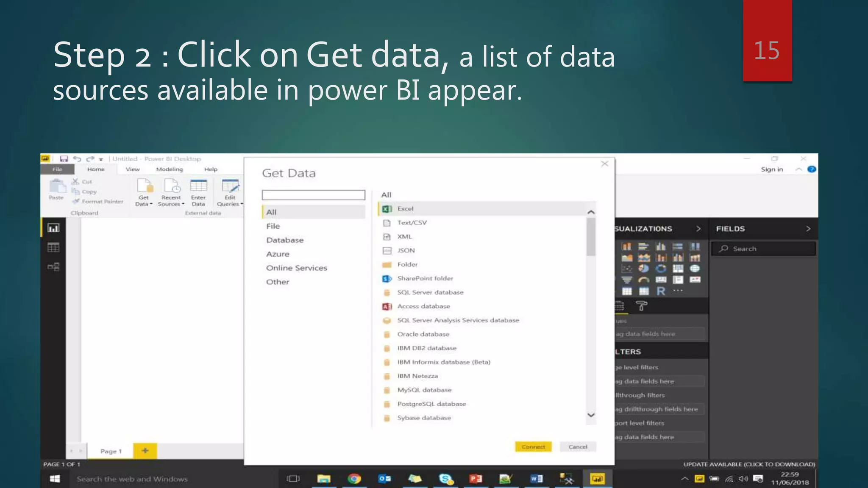The width and height of the screenshot is (868, 488).
Task: Click the Undo arrow in title bar
Action: click(77, 159)
